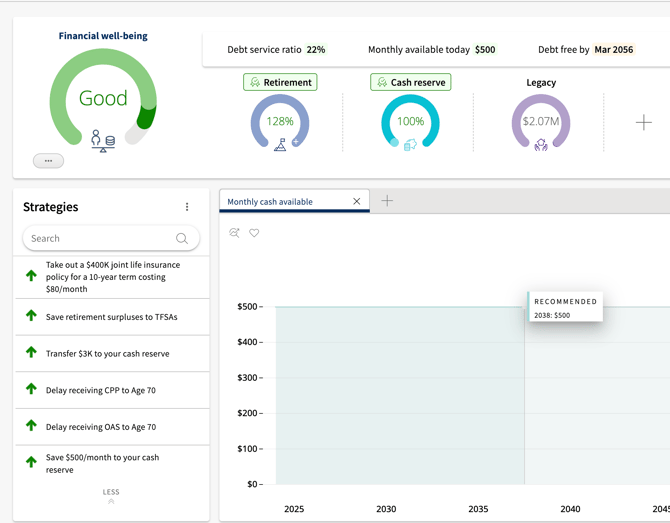
Task: Add a new goal with large plus
Action: tap(644, 123)
